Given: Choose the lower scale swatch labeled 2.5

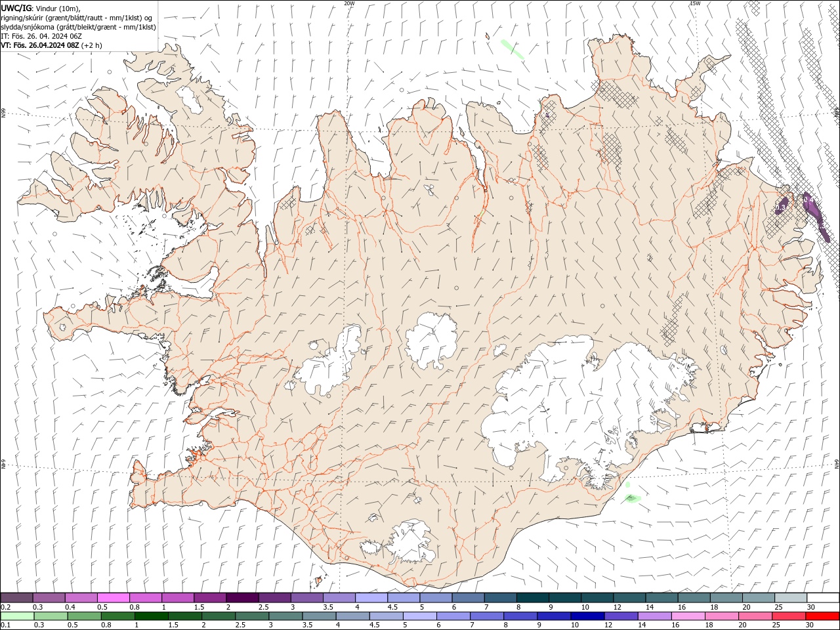Looking at the screenshot, I should 252,616.
